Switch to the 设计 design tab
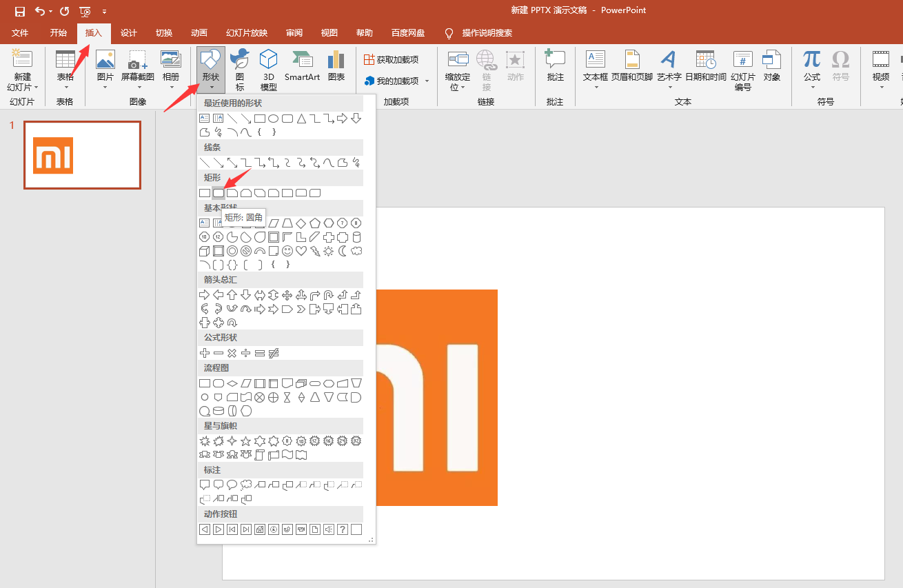Viewport: 903px width, 588px height. click(129, 33)
